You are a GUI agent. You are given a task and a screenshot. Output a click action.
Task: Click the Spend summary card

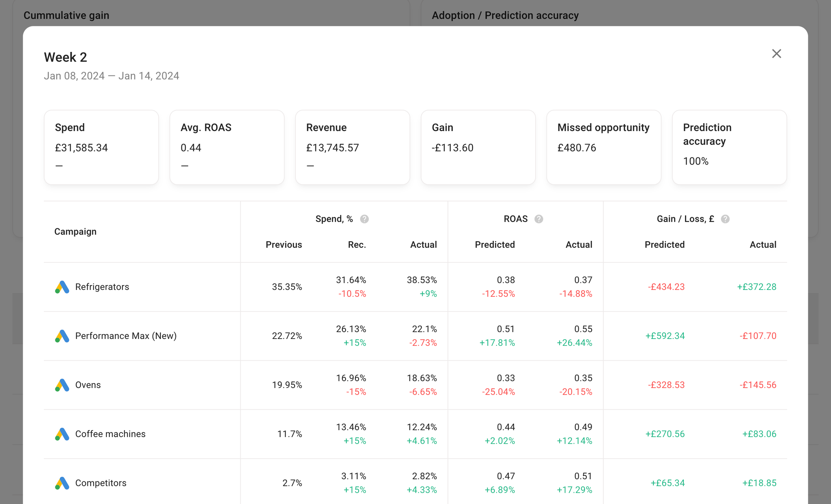click(101, 147)
